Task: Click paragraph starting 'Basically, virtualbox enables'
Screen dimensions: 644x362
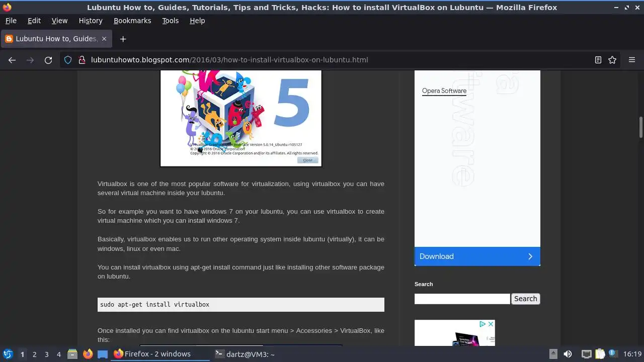Action: click(241, 244)
